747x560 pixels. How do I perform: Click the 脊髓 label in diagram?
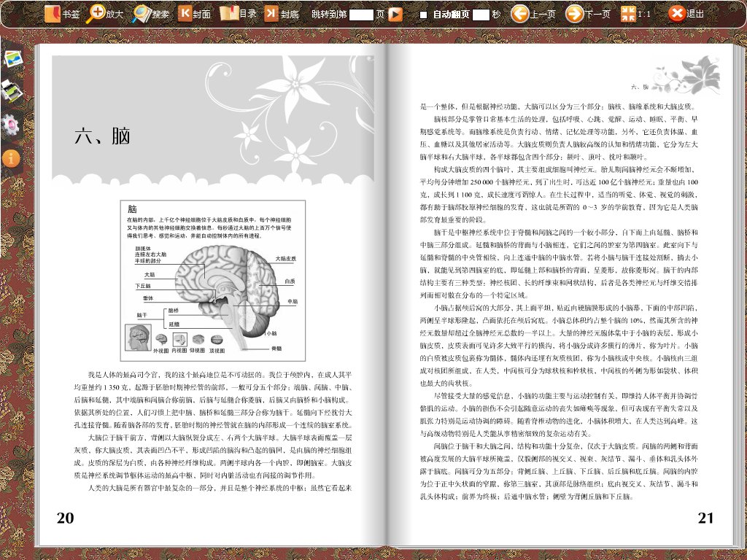(276, 349)
